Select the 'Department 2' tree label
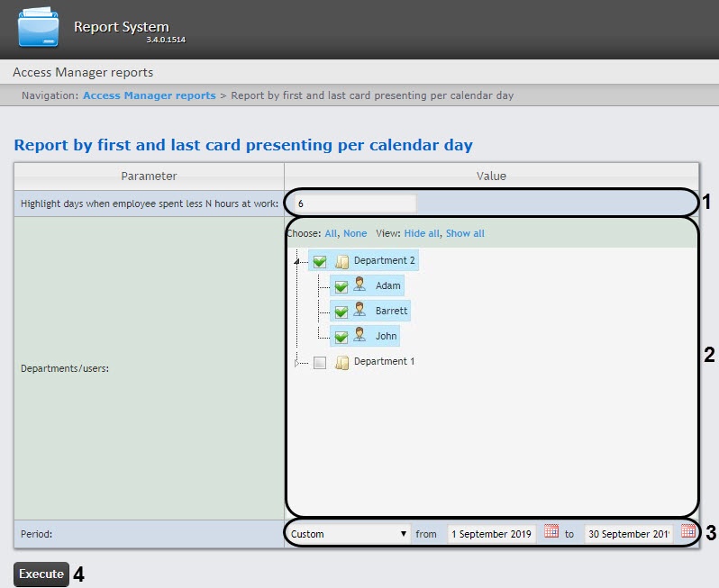Screen dimensions: 719x588 (384, 260)
